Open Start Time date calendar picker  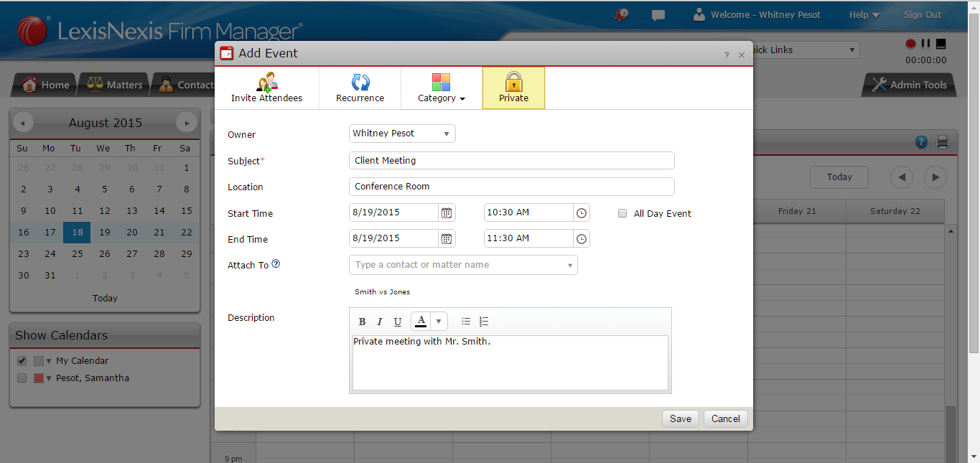pos(447,212)
